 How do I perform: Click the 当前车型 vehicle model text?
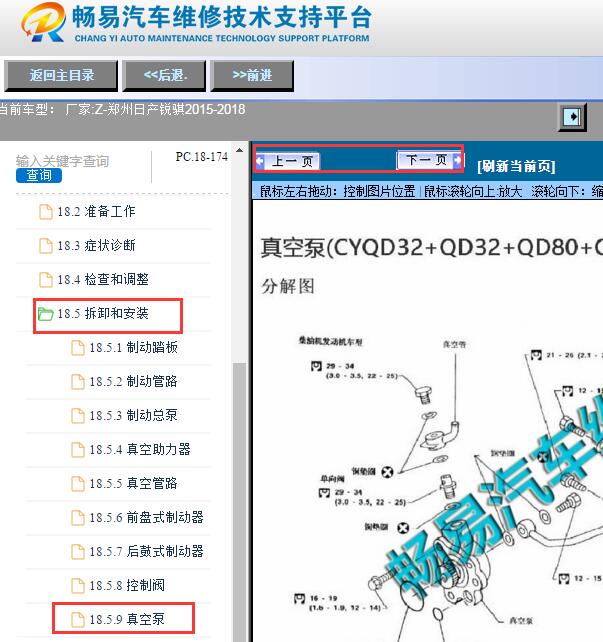(122, 110)
